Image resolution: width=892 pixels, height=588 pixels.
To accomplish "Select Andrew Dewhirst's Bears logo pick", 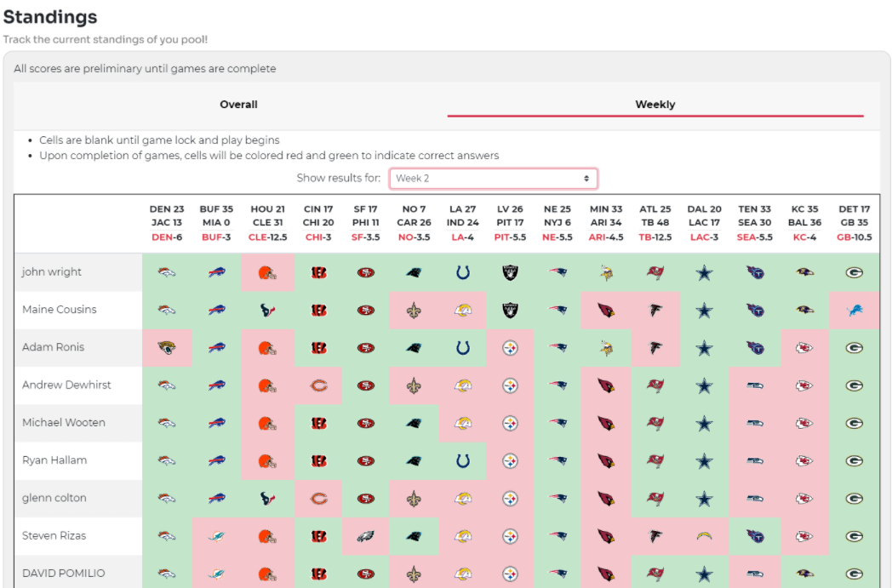I will [x=318, y=385].
